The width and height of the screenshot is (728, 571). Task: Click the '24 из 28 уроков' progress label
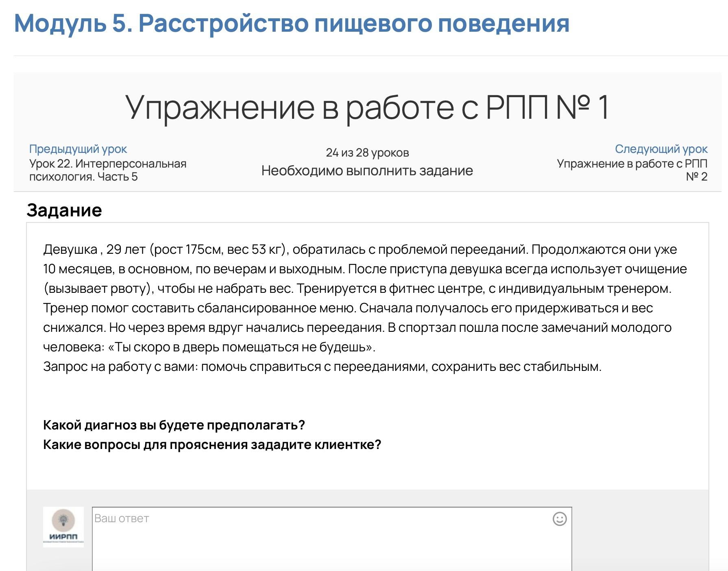click(x=367, y=153)
